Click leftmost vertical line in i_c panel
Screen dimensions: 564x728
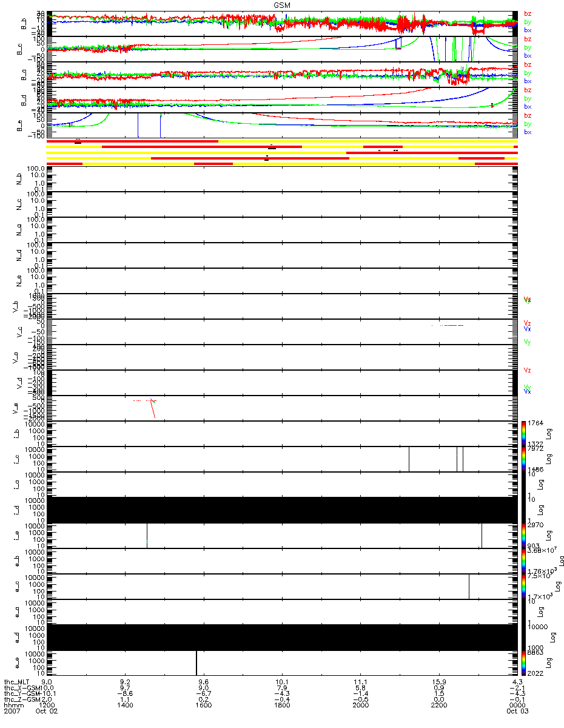[409, 459]
